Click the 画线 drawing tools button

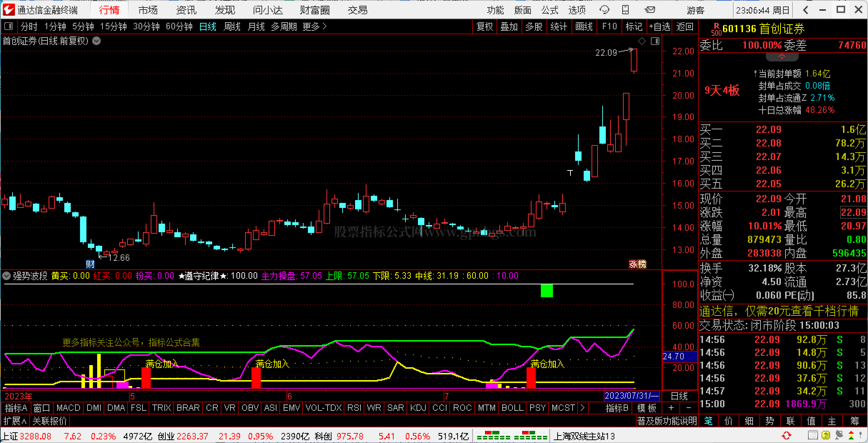tap(584, 26)
